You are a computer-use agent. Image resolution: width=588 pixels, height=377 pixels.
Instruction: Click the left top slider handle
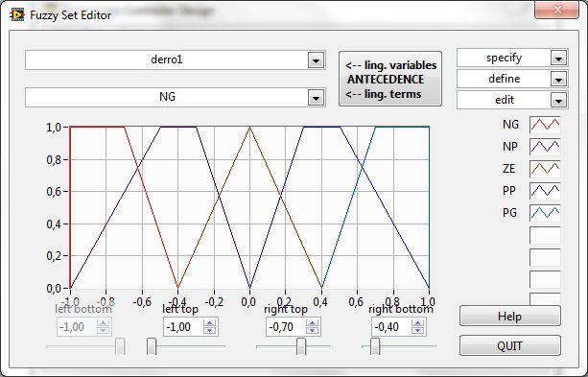152,346
